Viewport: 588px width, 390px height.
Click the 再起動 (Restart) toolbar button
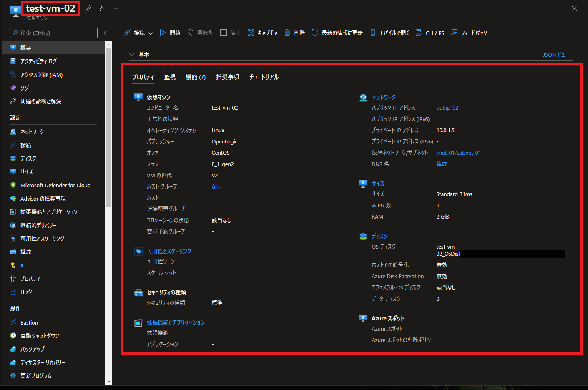(201, 33)
